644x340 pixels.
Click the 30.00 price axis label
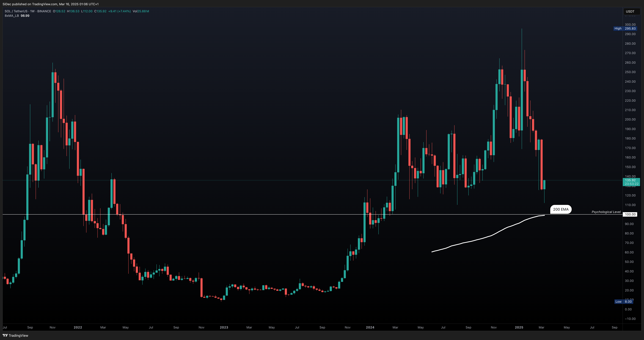click(x=629, y=281)
